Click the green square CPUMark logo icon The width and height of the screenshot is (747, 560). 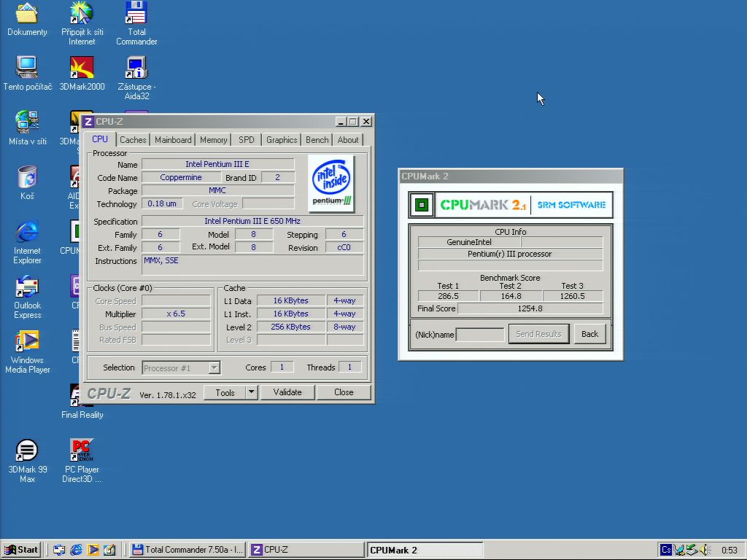pos(422,205)
